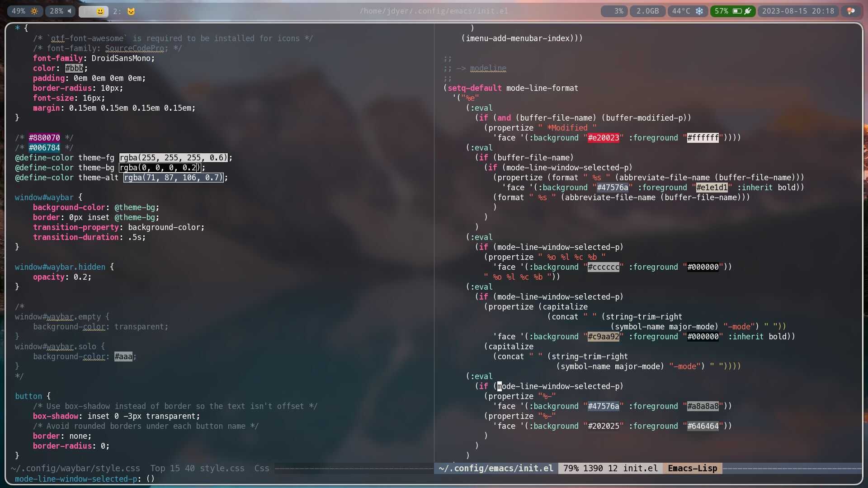Open the notification tray icon
This screenshot has height=488, width=868.
[x=851, y=11]
